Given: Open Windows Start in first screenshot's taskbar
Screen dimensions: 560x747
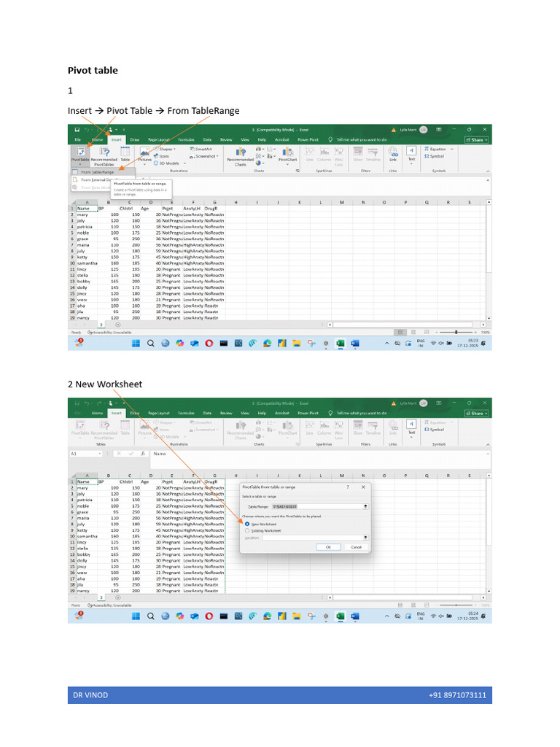Looking at the screenshot, I should (x=136, y=343).
